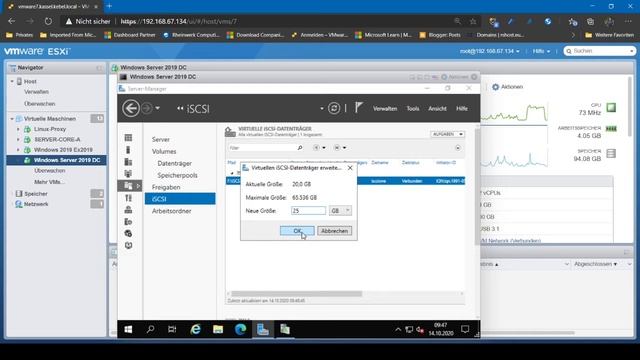The image size is (640, 360).
Task: Open the GB unit dropdown
Action: click(x=341, y=211)
